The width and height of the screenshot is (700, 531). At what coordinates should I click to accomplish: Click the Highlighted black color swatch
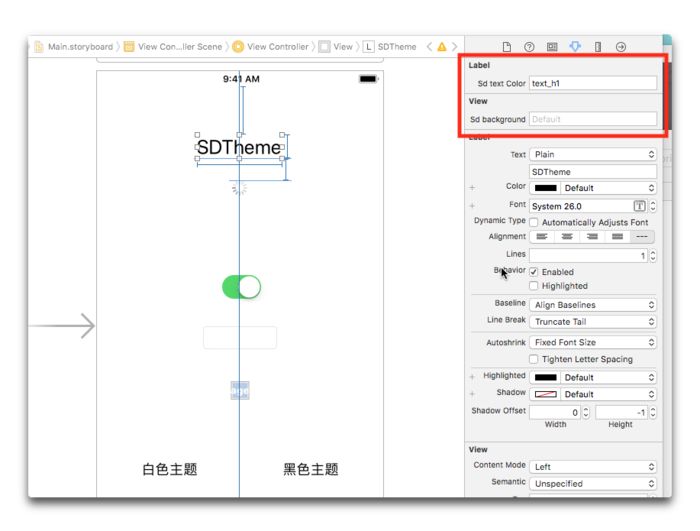[546, 377]
